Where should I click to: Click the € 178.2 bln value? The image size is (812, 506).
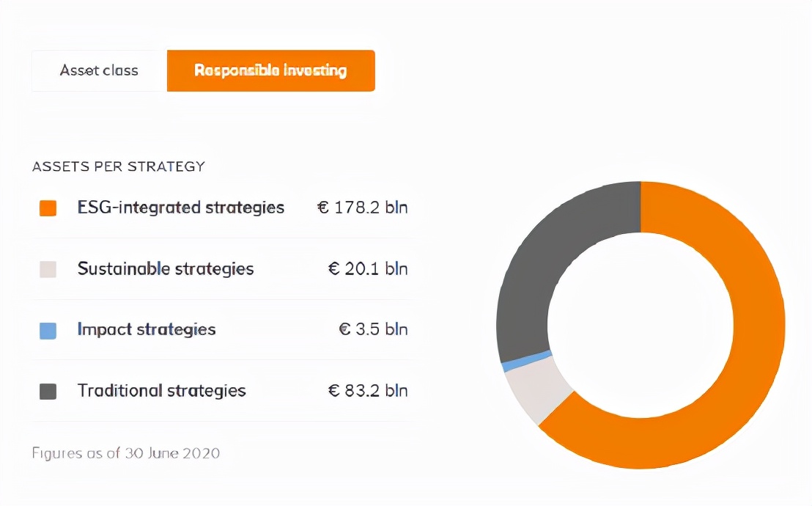(362, 208)
